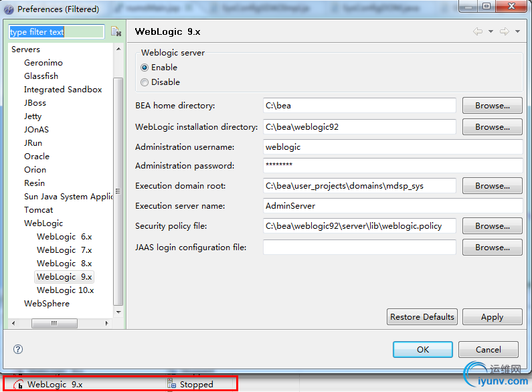Browse for Security policy file
532x392 pixels.
pyautogui.click(x=493, y=226)
